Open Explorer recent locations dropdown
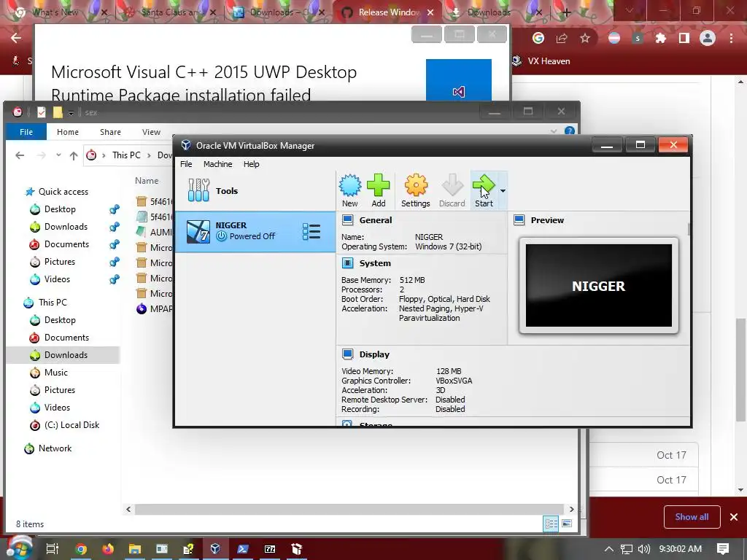Screen dimensions: 747x560 (x=58, y=155)
